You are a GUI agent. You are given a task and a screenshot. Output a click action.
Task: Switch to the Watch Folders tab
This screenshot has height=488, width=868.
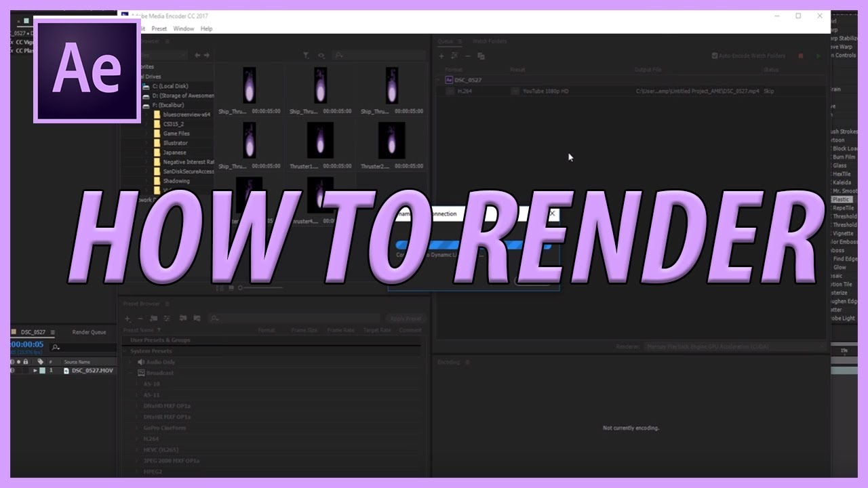(490, 41)
